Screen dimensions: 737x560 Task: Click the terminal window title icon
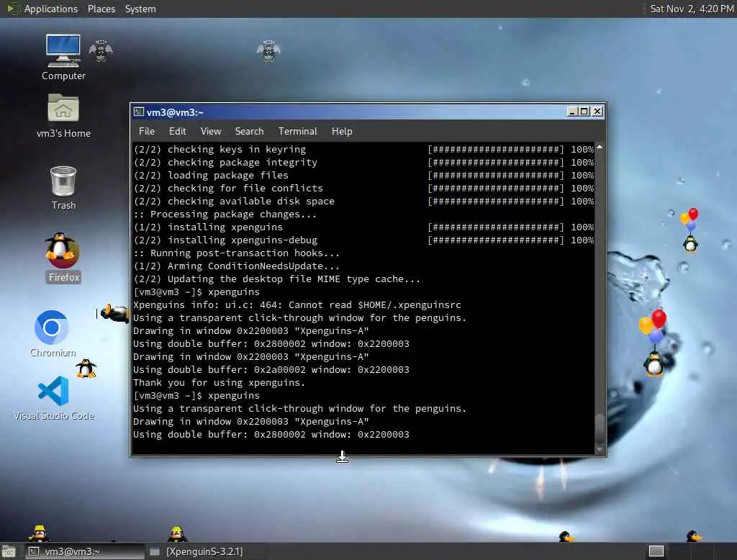coord(139,112)
